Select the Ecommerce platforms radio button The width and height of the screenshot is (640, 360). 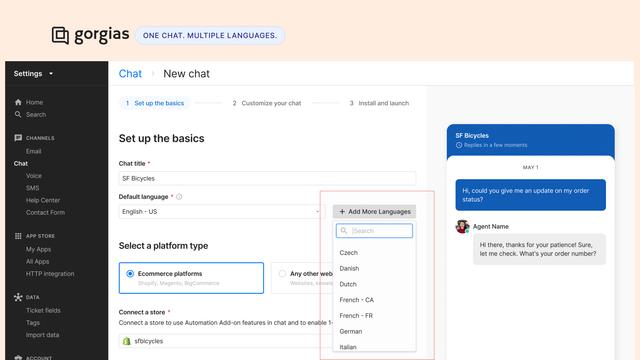coord(130,273)
